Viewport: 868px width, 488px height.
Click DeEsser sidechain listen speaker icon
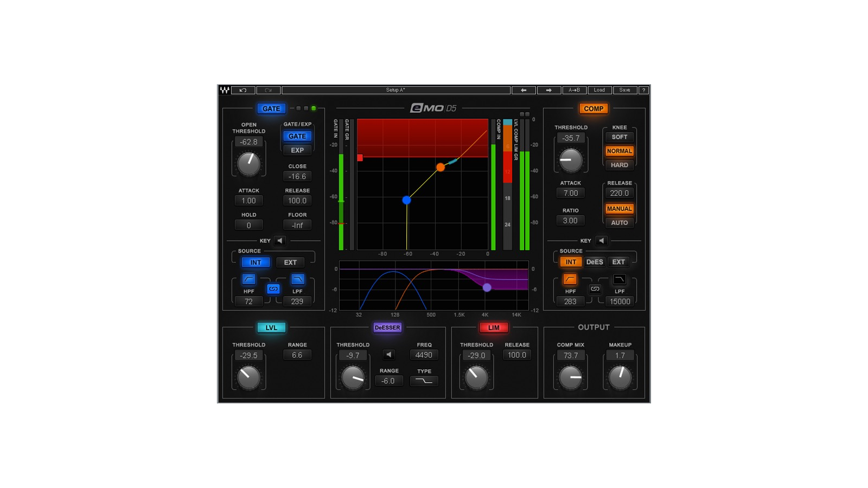point(388,355)
